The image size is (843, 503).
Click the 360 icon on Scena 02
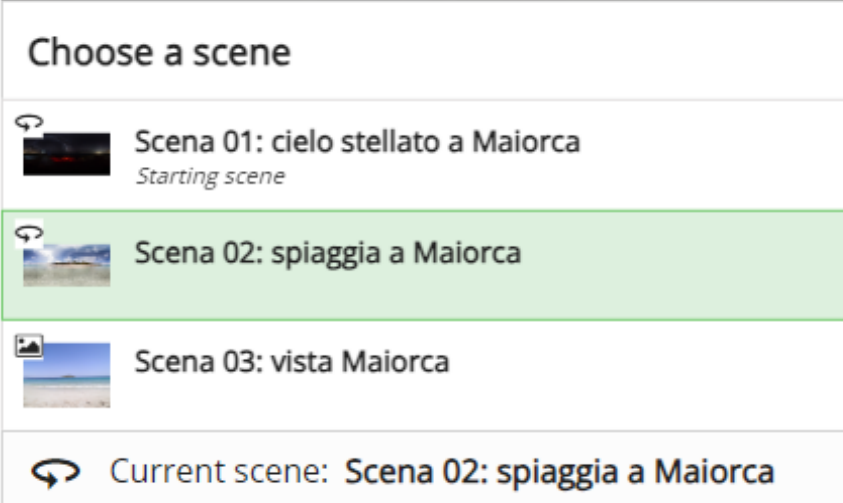[29, 234]
